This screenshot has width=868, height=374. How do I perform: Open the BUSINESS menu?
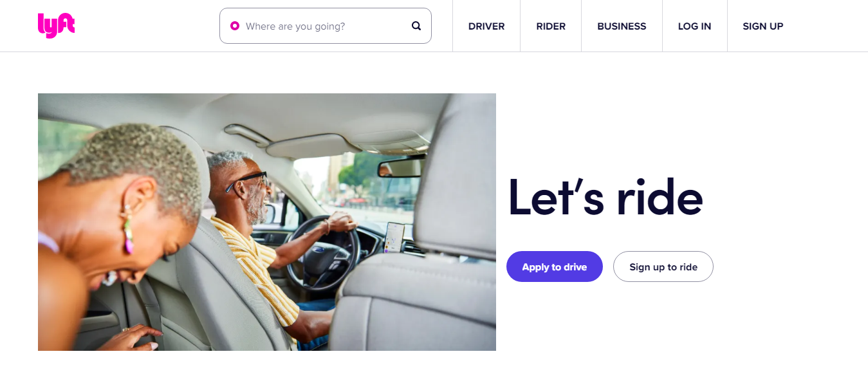pyautogui.click(x=622, y=26)
